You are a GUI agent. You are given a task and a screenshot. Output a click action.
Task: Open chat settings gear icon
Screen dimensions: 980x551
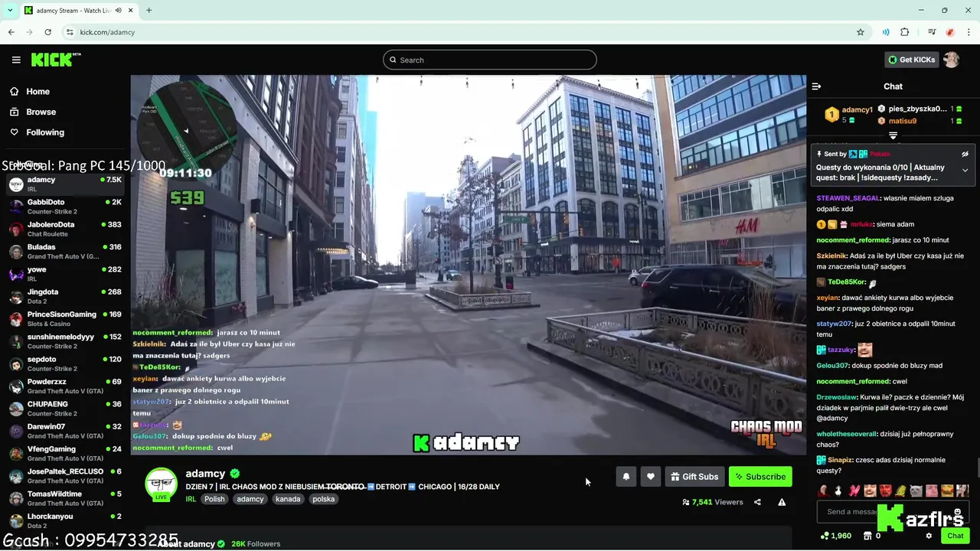coord(929,536)
